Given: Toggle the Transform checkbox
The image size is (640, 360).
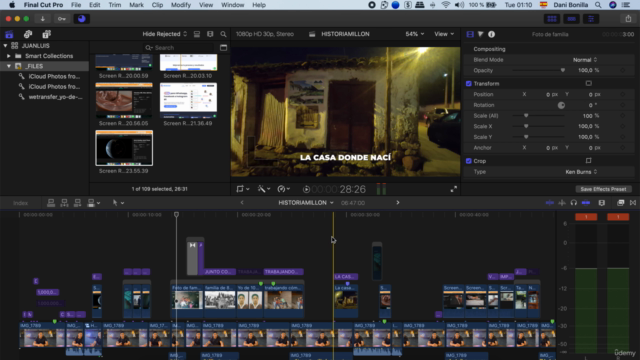Looking at the screenshot, I should click(469, 84).
